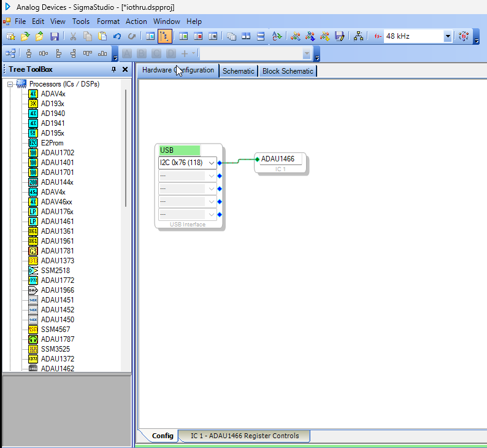Select ADAU1787 in the processor tree
This screenshot has height=448, width=487.
(x=58, y=339)
